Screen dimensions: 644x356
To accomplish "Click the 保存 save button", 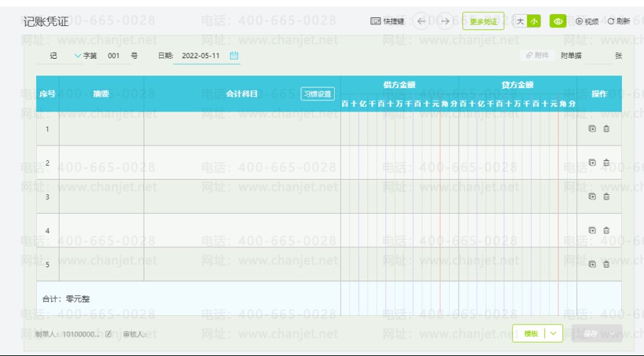I will pyautogui.click(x=590, y=333).
